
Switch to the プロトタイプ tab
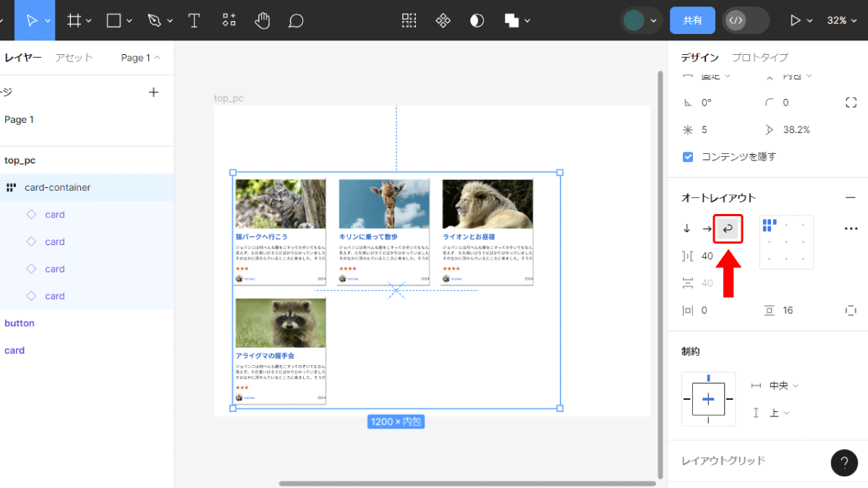(760, 57)
